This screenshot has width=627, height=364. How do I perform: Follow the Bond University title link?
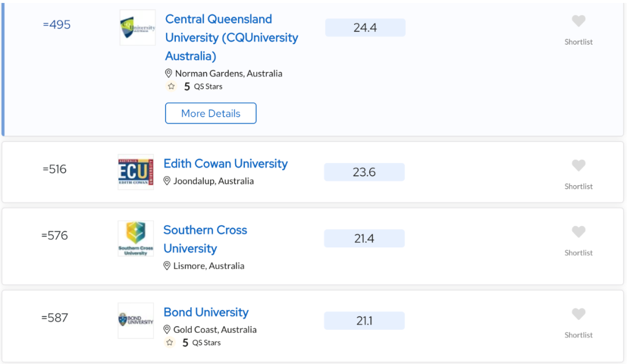pyautogui.click(x=206, y=312)
